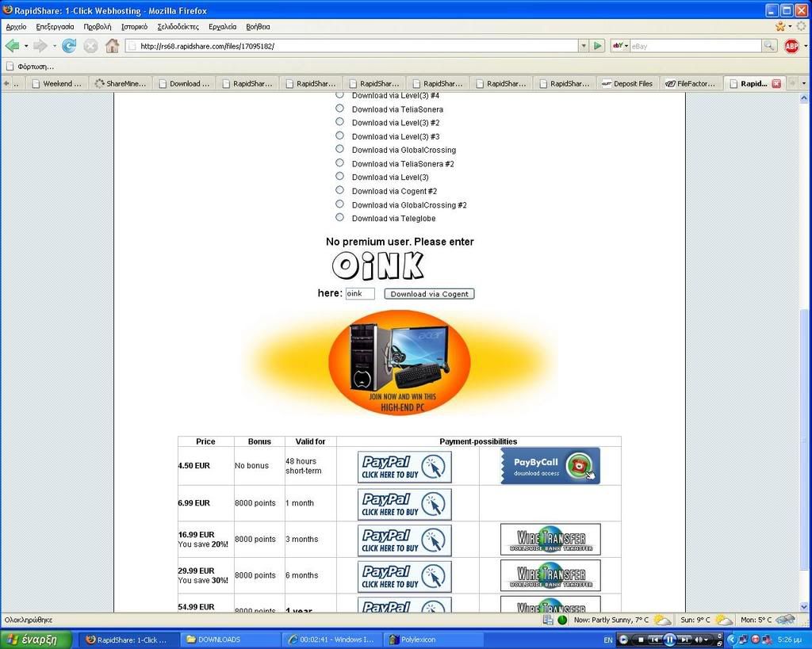
Task: Open the eBay search engine selector dropdown
Action: (x=620, y=46)
